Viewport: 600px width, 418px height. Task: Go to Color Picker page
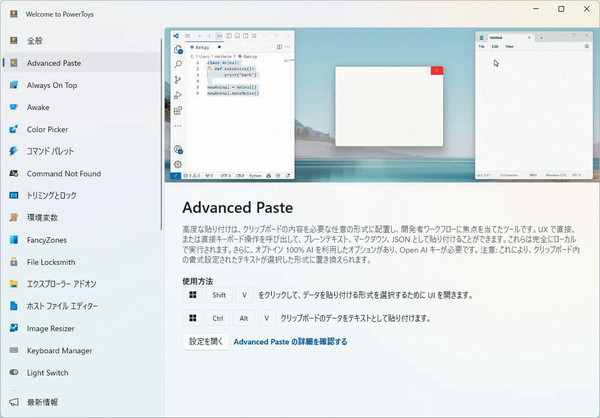point(82,129)
